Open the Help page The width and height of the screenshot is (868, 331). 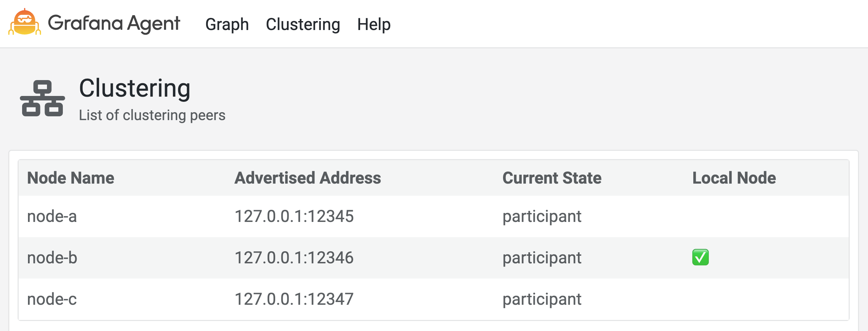pyautogui.click(x=373, y=24)
